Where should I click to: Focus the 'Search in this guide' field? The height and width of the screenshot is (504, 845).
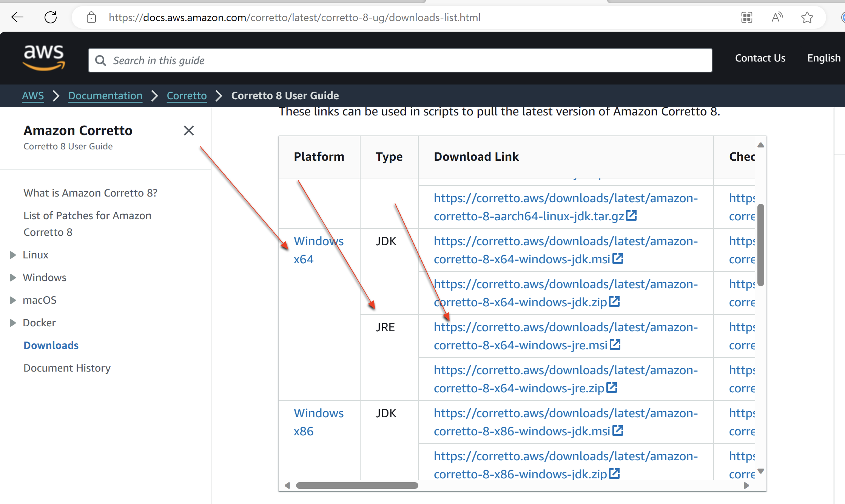point(400,60)
